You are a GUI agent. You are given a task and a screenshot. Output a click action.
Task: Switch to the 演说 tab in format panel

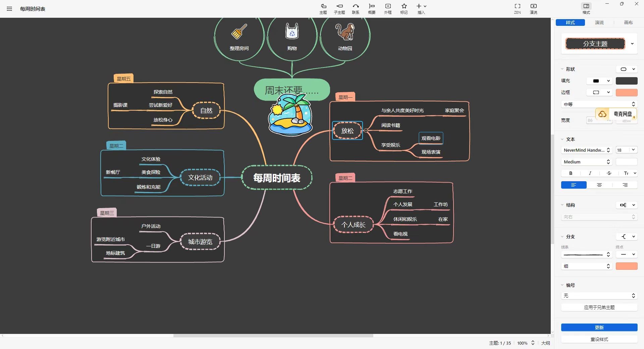click(x=599, y=22)
